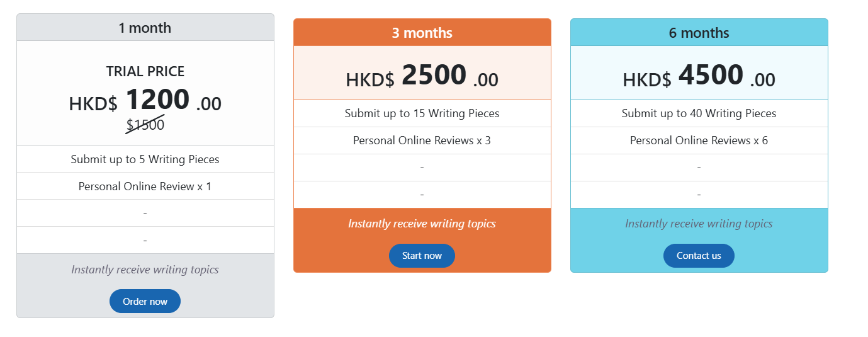Click the Start now button
This screenshot has height=337, width=868.
(x=422, y=256)
